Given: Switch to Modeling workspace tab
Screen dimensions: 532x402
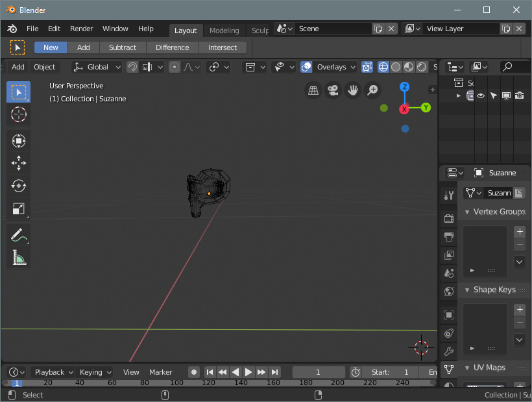Looking at the screenshot, I should [x=224, y=31].
